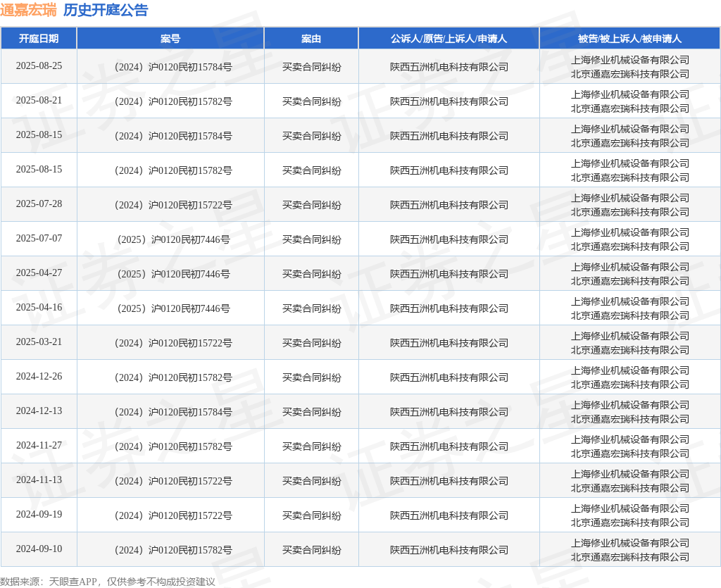Viewport: 721px width, 588px height.
Task: Click the 历史开庭公告 heading
Action: [106, 10]
